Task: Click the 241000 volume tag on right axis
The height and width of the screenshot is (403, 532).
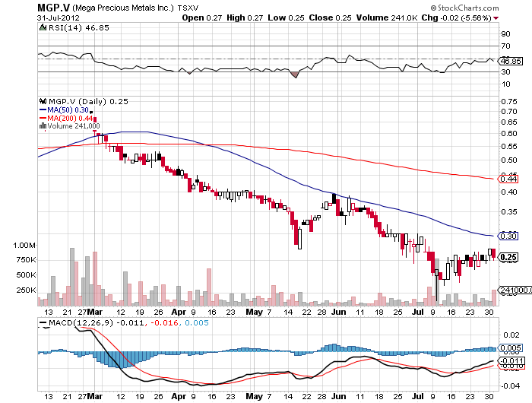Action: pos(515,290)
